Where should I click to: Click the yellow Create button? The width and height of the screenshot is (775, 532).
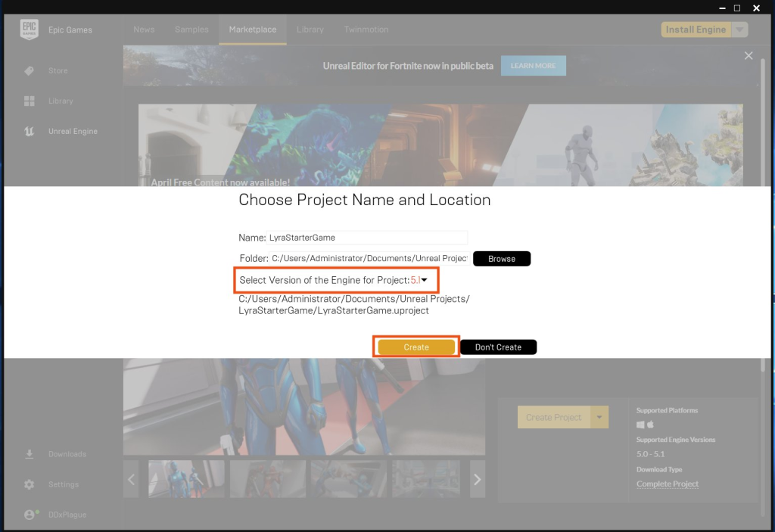(416, 347)
